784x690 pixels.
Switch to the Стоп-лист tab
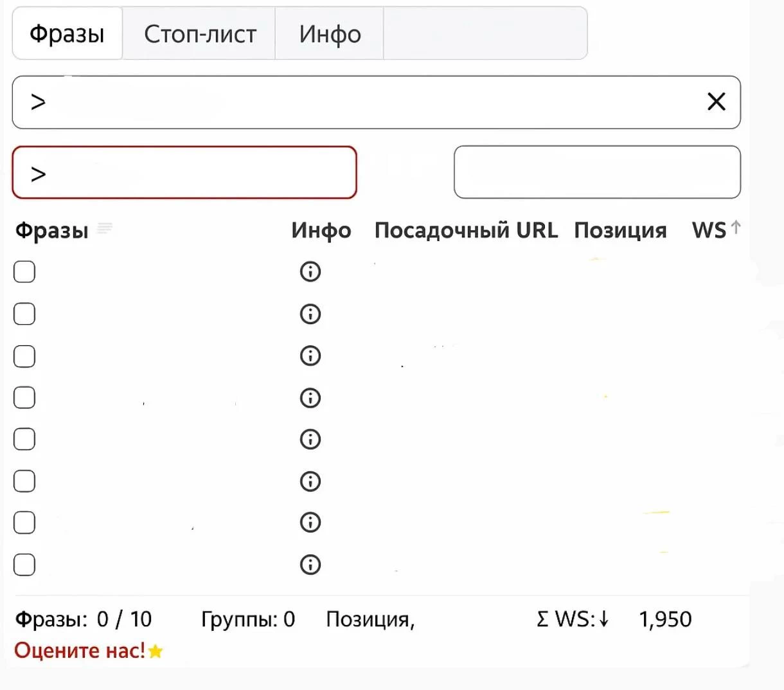point(200,34)
